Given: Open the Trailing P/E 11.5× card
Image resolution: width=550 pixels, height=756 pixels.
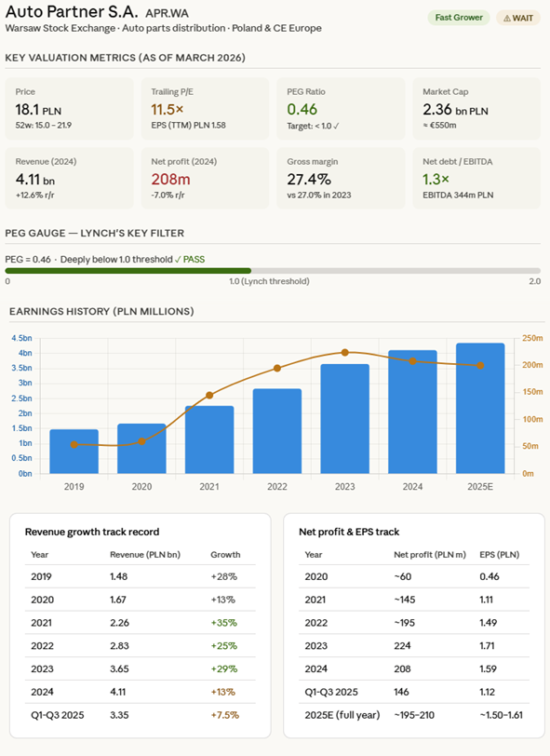Looking at the screenshot, I should click(x=205, y=109).
